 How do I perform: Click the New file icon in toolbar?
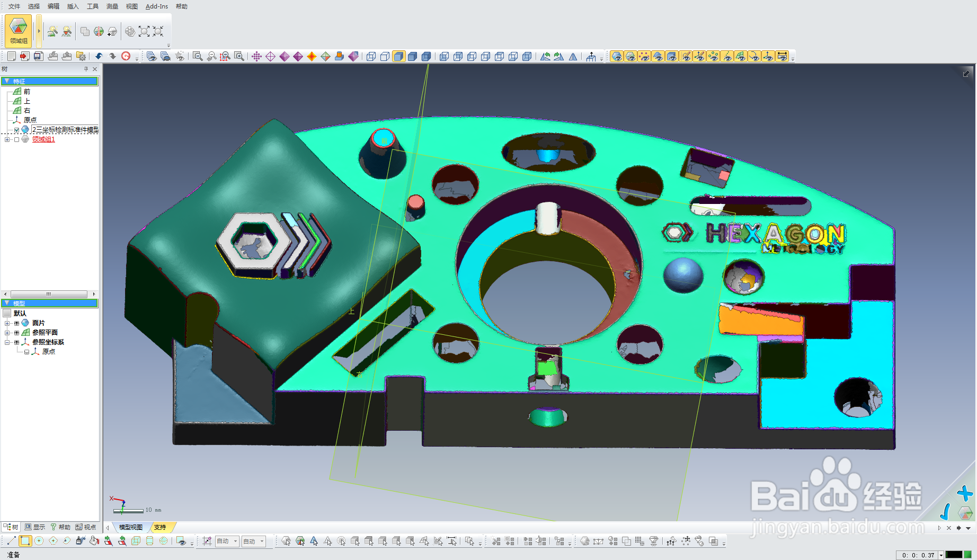pyautogui.click(x=11, y=56)
